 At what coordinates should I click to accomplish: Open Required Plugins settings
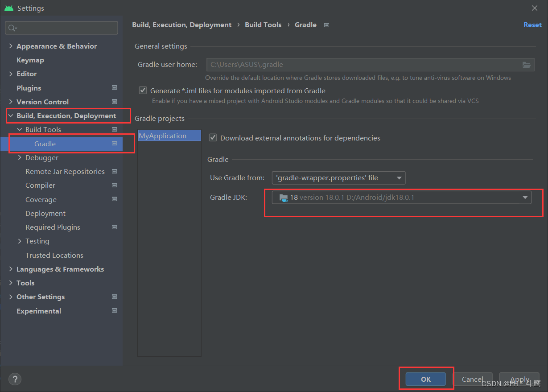(x=53, y=227)
